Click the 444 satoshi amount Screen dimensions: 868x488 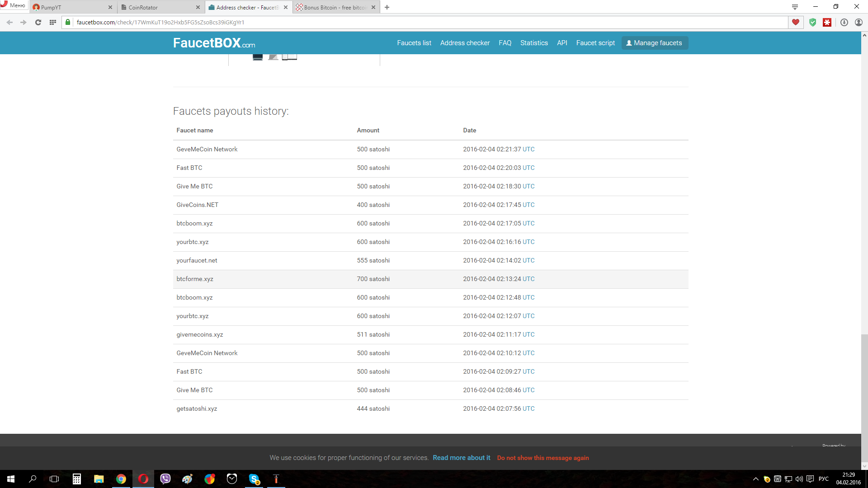point(373,408)
